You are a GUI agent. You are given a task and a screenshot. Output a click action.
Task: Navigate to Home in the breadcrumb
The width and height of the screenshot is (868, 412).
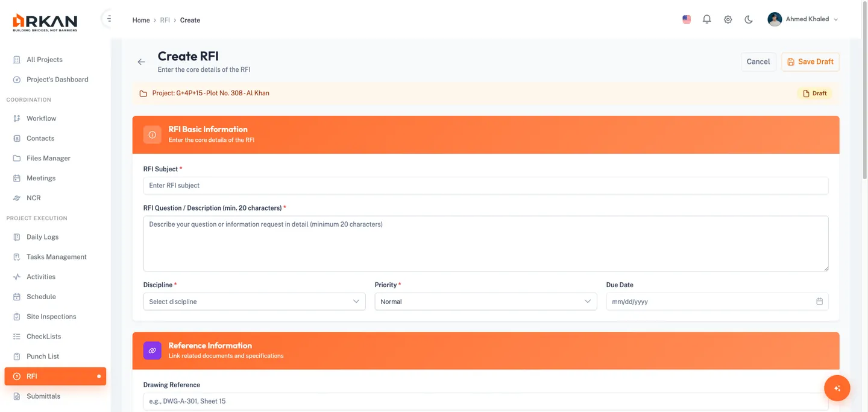coord(140,20)
